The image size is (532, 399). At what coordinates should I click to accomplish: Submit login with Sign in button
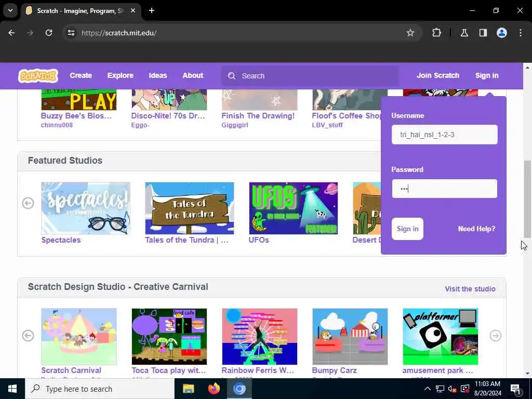(407, 229)
